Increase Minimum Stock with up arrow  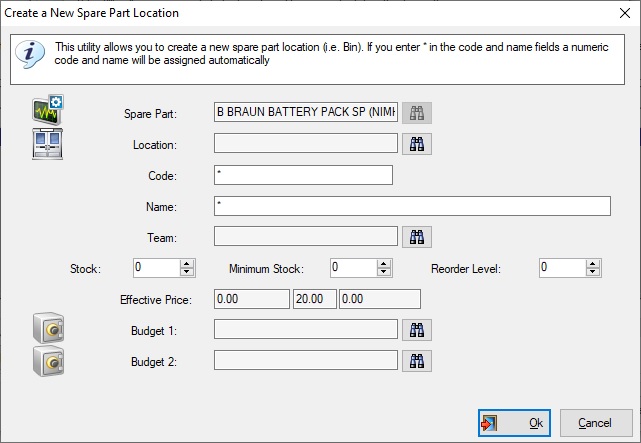click(384, 264)
